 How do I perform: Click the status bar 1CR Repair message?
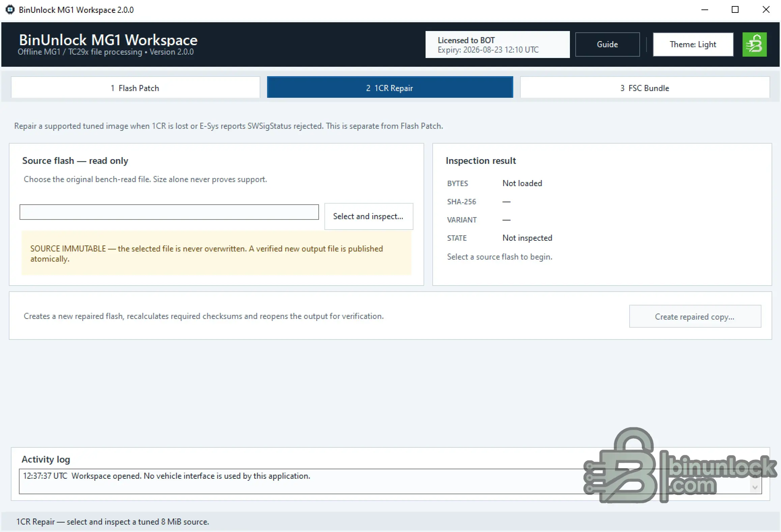113,522
